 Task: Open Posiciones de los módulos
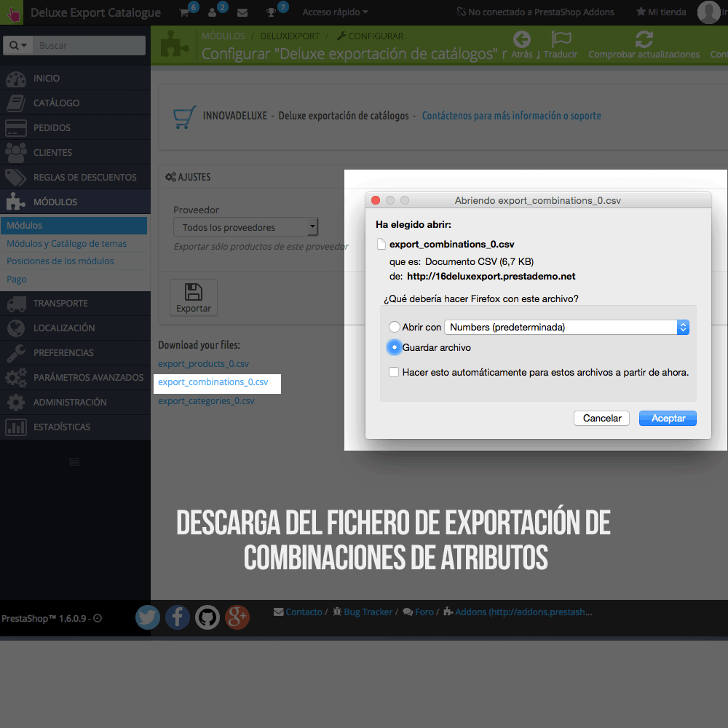pos(60,261)
